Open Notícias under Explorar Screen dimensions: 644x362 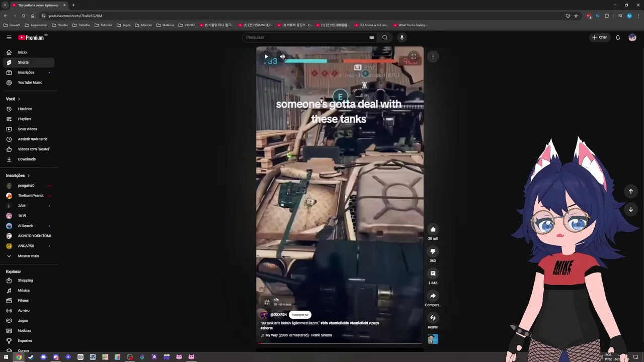click(29, 331)
